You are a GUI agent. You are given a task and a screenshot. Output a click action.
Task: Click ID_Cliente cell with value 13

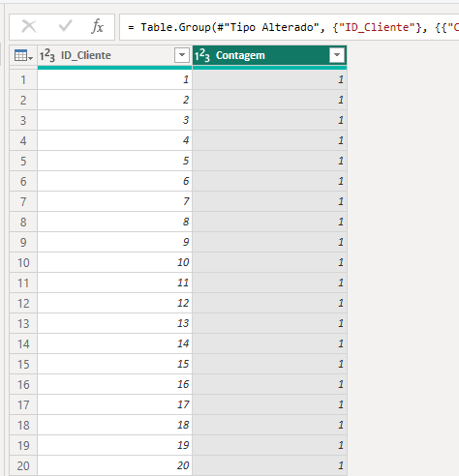115,323
